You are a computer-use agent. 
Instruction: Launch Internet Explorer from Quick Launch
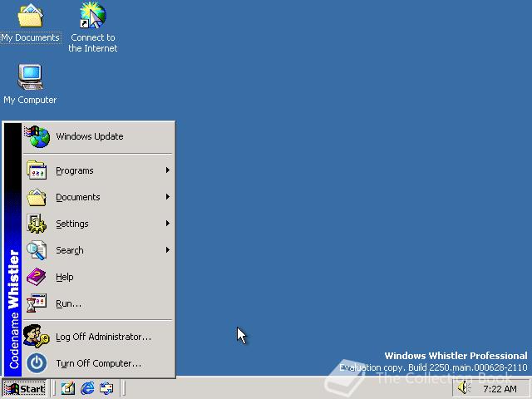(x=87, y=388)
